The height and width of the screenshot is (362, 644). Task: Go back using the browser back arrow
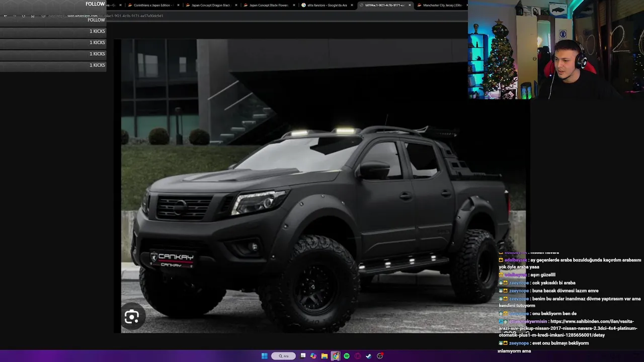point(6,16)
